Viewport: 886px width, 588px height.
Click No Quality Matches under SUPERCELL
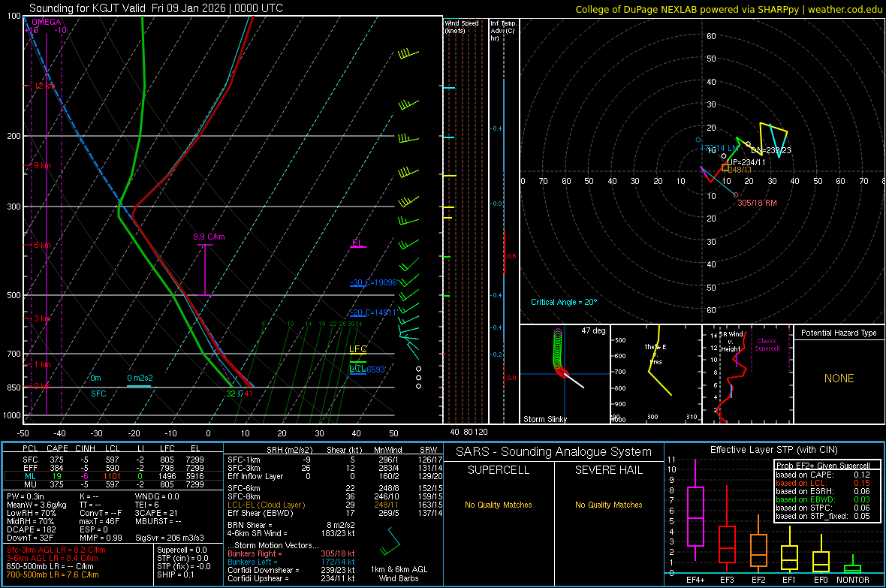(499, 505)
